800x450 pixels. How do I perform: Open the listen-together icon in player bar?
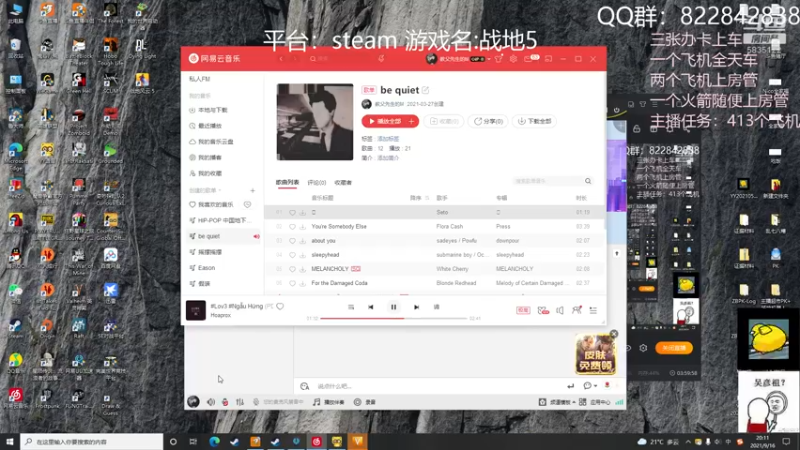[577, 310]
